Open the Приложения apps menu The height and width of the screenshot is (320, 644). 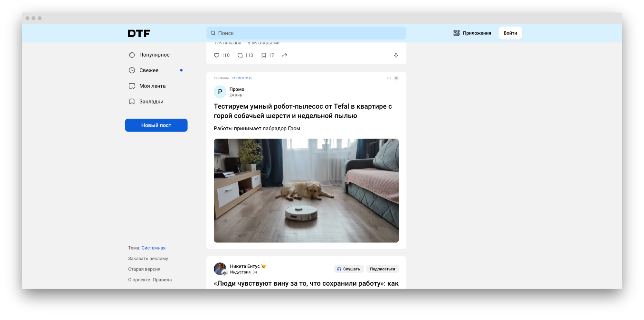[x=472, y=33]
